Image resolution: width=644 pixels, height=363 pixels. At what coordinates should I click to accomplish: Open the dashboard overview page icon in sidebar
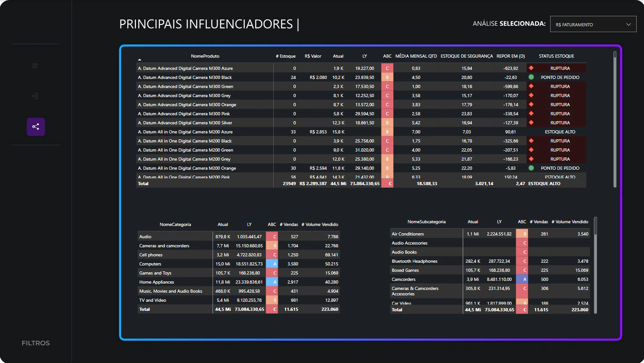click(35, 66)
